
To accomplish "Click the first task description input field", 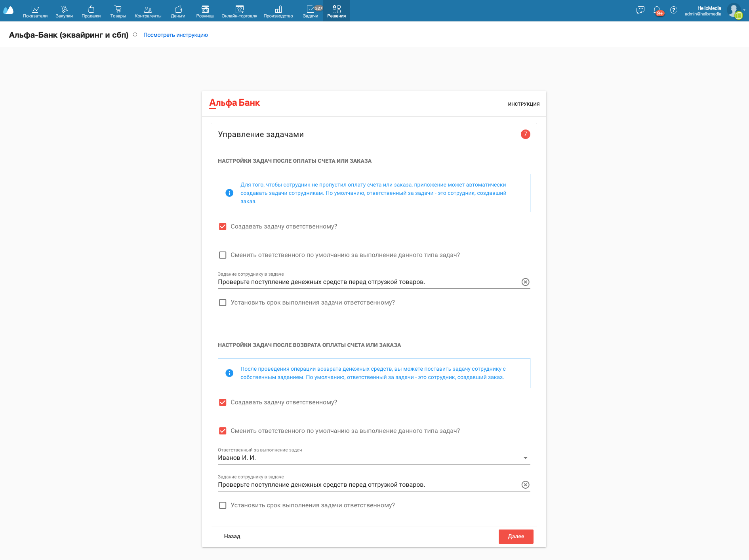I will pyautogui.click(x=364, y=282).
